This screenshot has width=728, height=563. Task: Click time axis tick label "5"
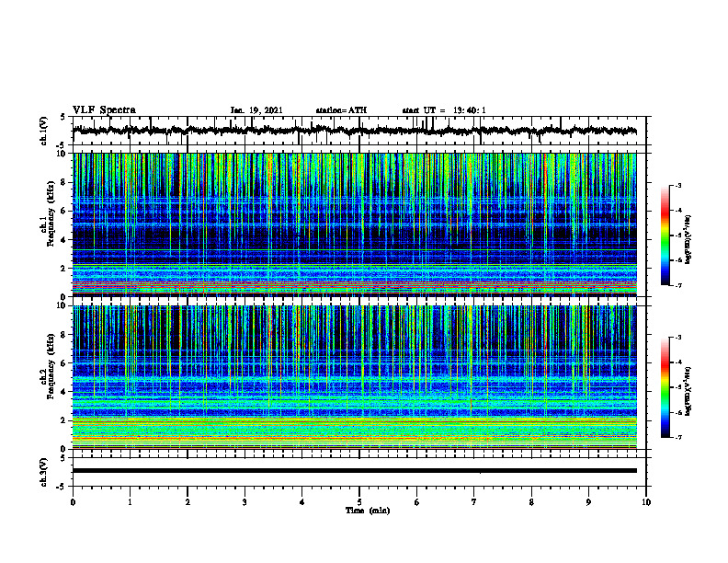(x=359, y=502)
